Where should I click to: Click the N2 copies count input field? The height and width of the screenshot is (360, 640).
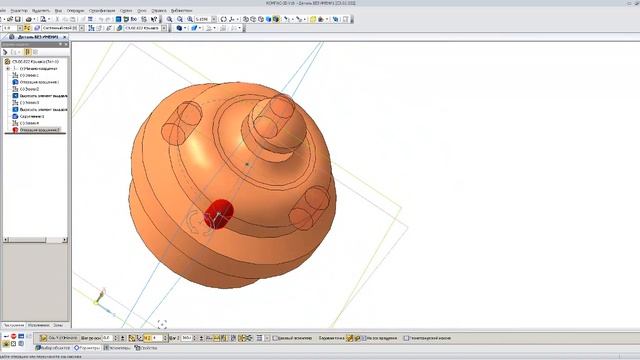[157, 338]
